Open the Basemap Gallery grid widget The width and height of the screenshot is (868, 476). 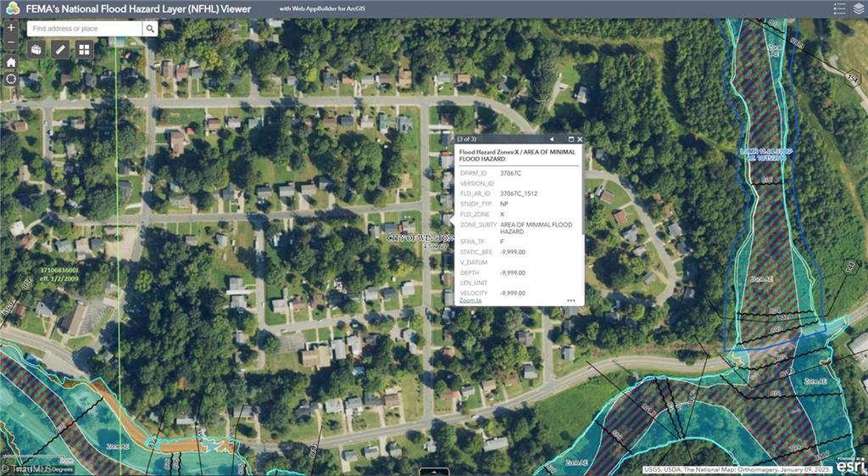pos(84,50)
